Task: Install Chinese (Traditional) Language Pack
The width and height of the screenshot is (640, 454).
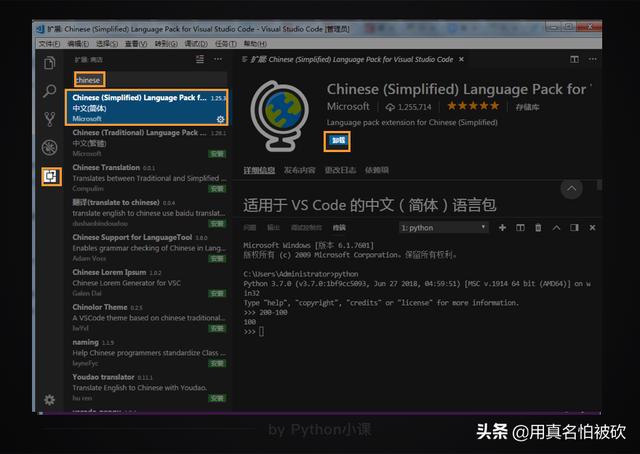Action: 217,154
